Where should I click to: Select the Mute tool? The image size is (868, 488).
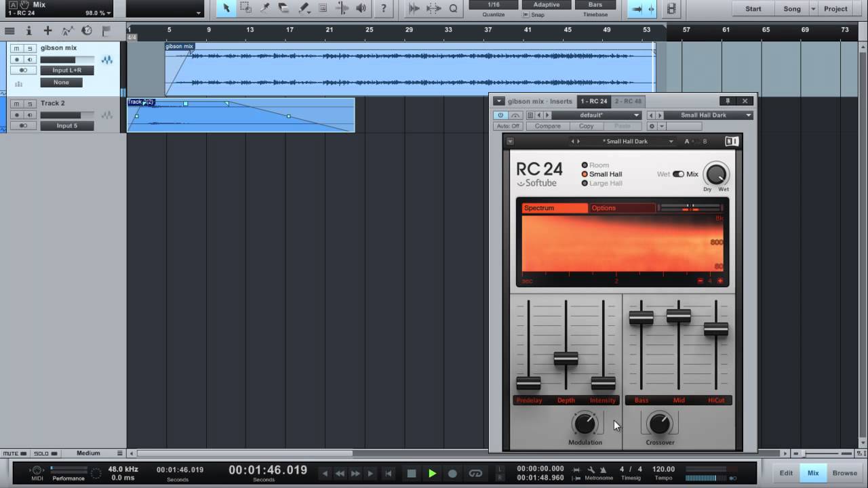point(323,8)
